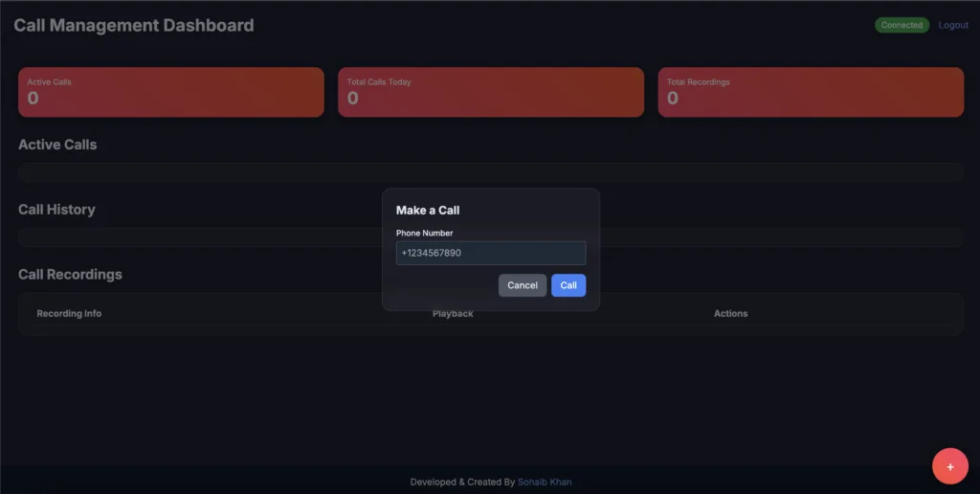Screen dimensions: 980x494
Task: Click the Connected status badge
Action: (902, 25)
